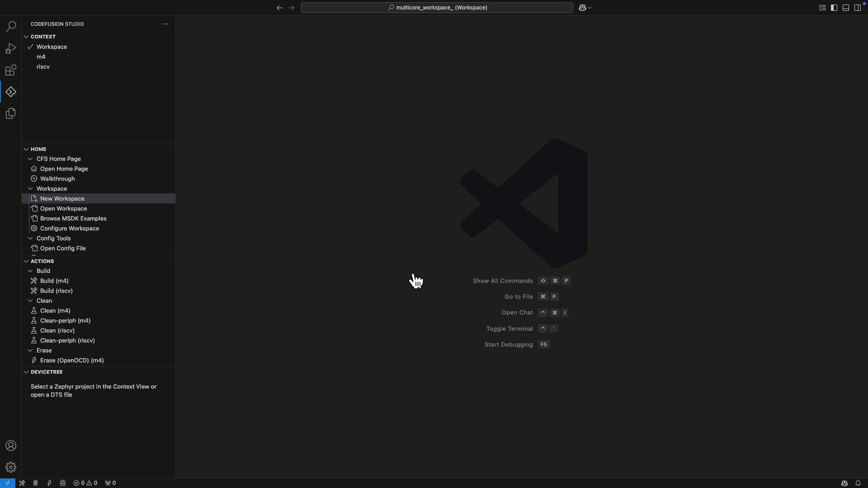
Task: Open the Run and Debug view
Action: tap(11, 48)
